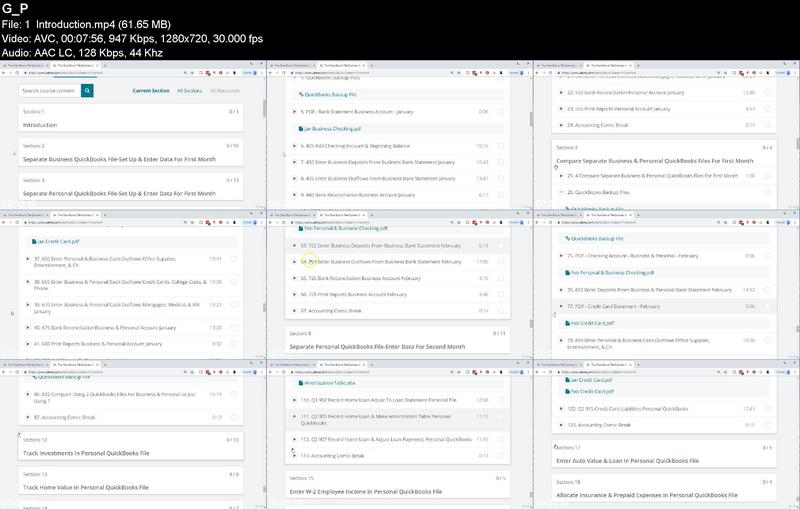Select the Current Section tab
Viewport: 800px width, 509px height.
pos(151,91)
